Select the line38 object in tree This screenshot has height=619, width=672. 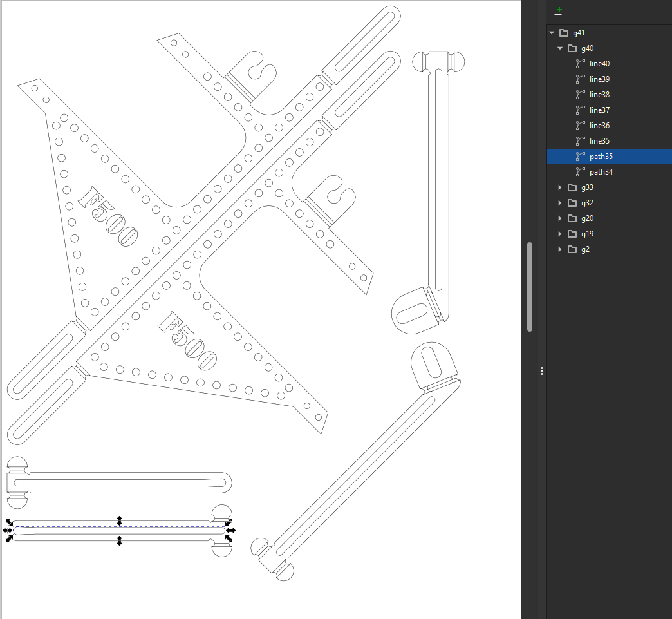coord(599,95)
